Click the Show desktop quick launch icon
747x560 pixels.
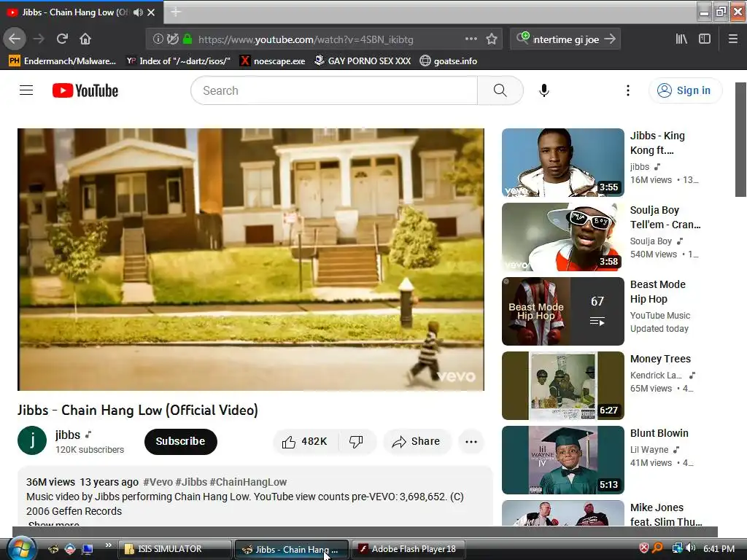[x=88, y=549]
